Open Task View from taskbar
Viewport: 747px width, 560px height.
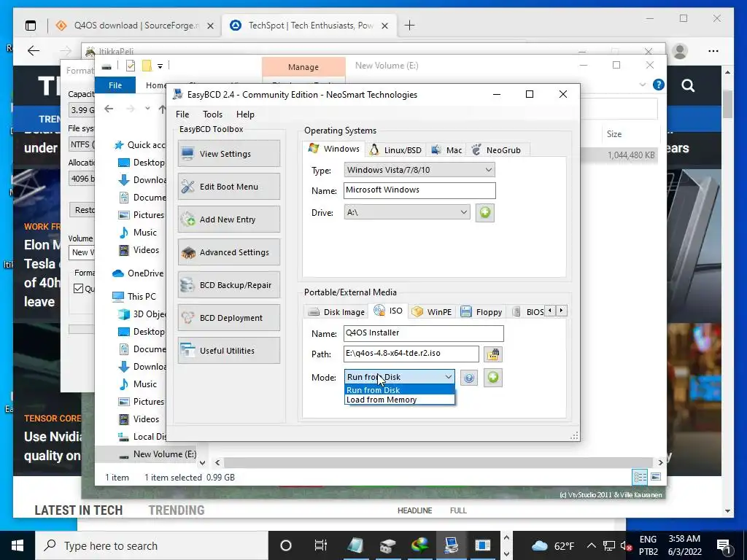tap(321, 545)
